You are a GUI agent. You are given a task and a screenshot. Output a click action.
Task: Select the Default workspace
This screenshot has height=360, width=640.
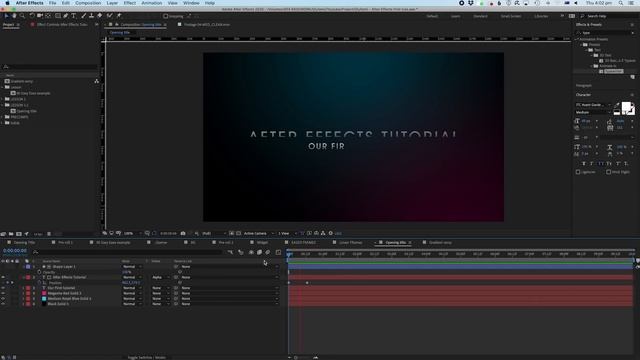pyautogui.click(x=432, y=16)
